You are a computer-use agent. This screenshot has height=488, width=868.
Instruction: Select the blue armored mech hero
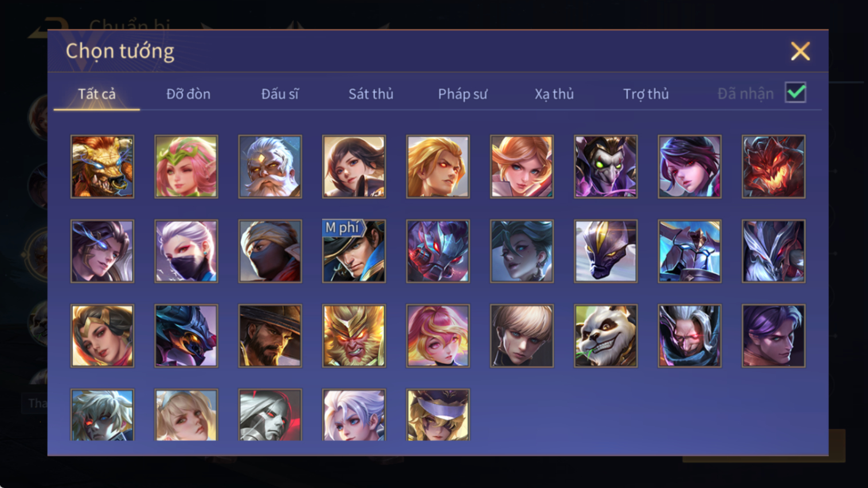click(690, 251)
